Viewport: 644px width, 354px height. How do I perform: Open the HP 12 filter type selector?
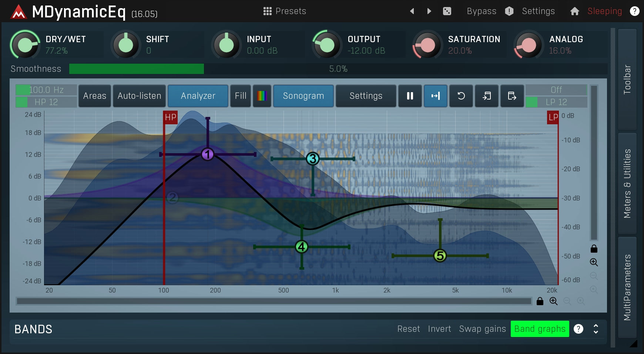coord(46,102)
